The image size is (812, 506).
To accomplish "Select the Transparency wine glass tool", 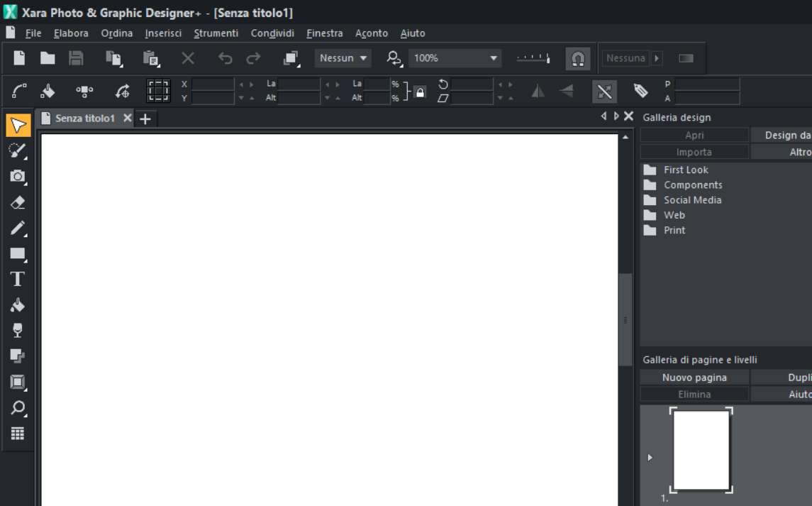I will tap(17, 330).
